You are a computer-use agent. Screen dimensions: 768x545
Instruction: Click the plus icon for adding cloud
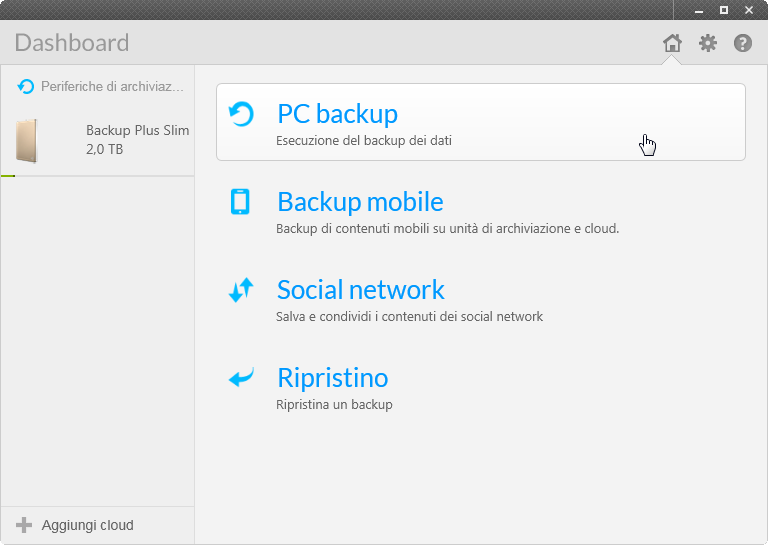coord(24,525)
